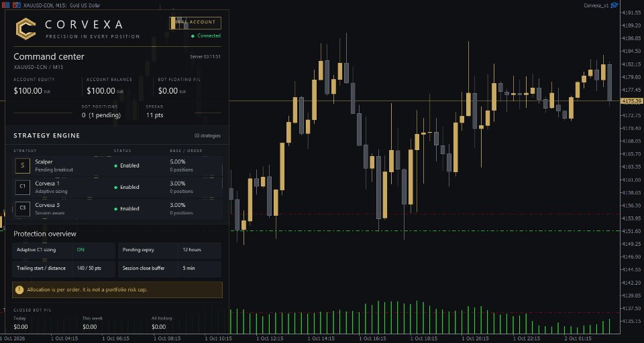Click the All history closed P/L $0.00 value
Screen dimensions: 644x343
[158, 327]
